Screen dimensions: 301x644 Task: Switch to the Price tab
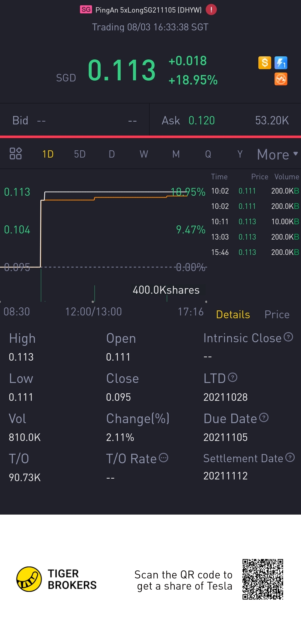click(x=277, y=315)
